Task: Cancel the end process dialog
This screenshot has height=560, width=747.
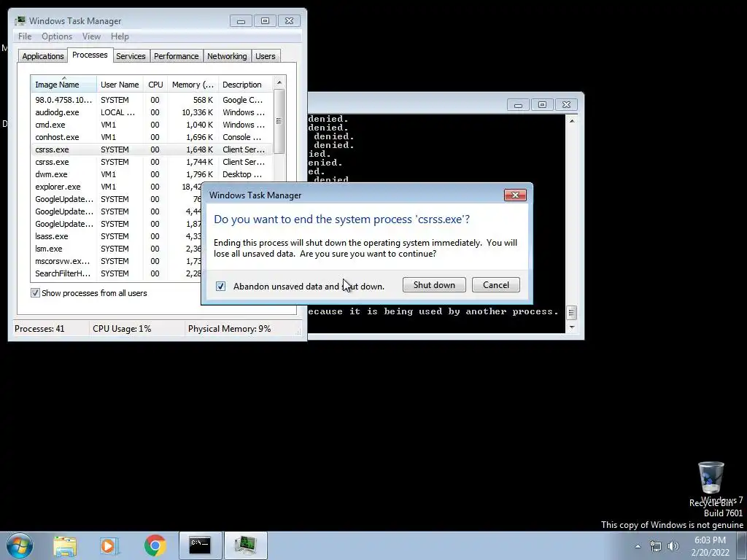Action: pyautogui.click(x=495, y=285)
